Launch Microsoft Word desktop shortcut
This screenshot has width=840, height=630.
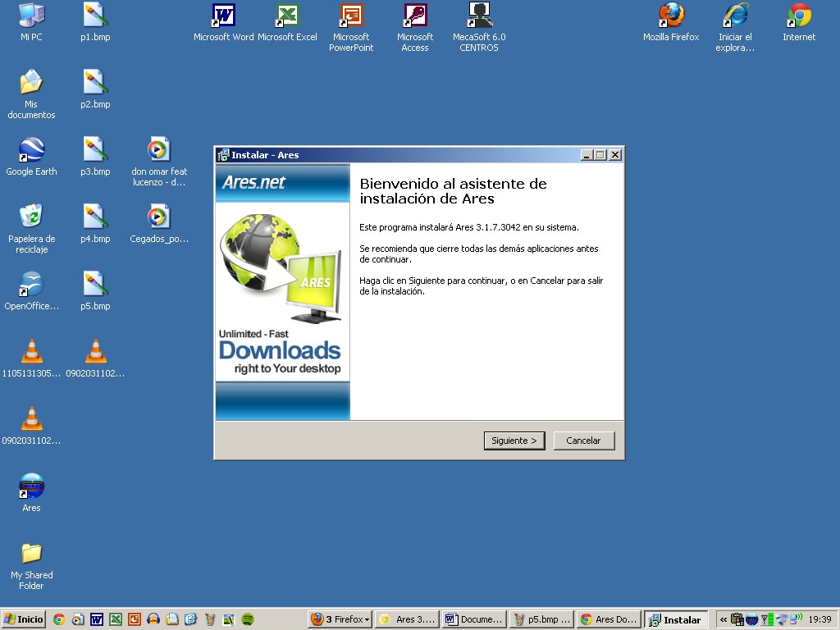(x=223, y=22)
